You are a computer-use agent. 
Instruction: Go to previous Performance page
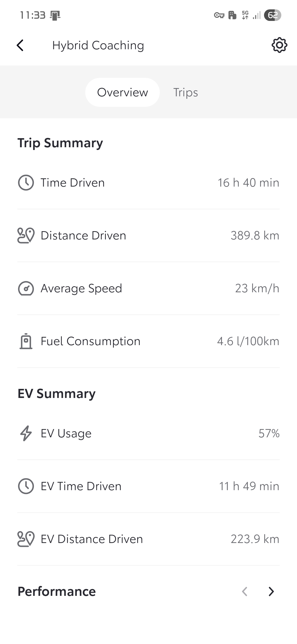(x=244, y=591)
